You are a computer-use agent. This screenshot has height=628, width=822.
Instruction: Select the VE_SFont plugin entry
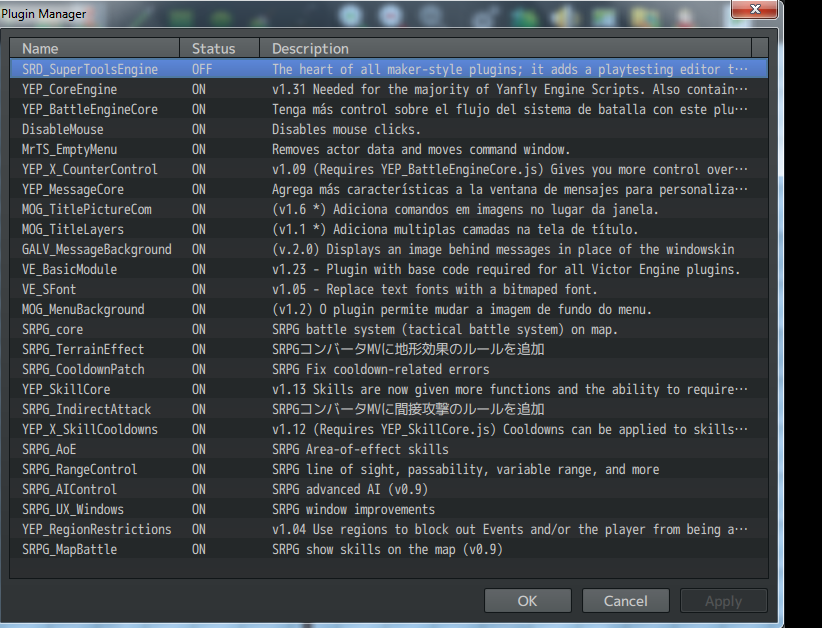click(388, 289)
